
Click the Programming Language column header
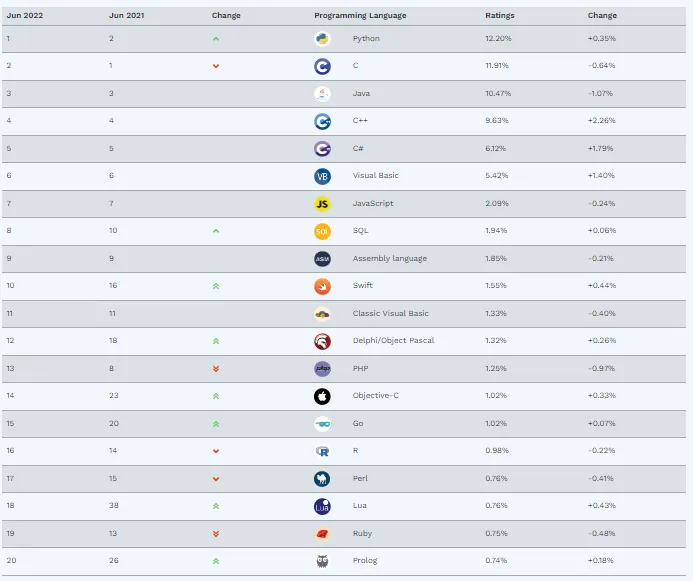360,15
